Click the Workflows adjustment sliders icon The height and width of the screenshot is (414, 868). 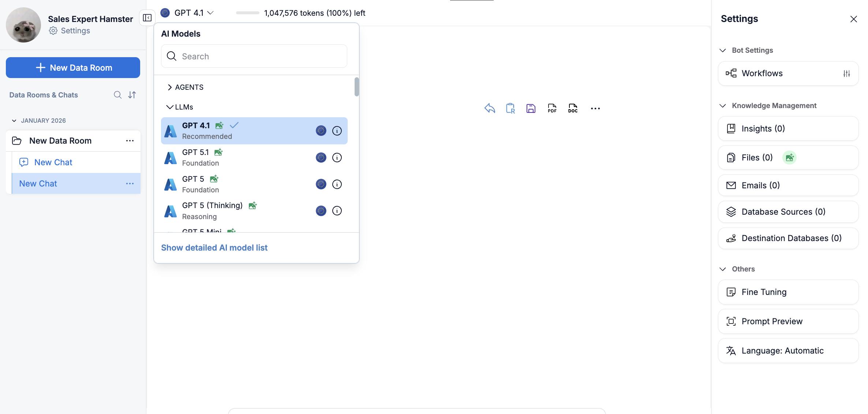846,73
